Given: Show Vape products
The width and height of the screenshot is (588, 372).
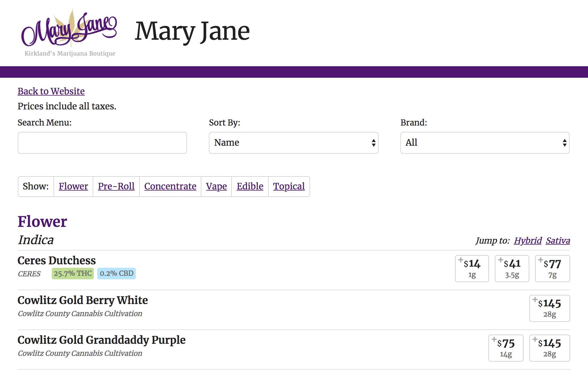Looking at the screenshot, I should pos(216,186).
